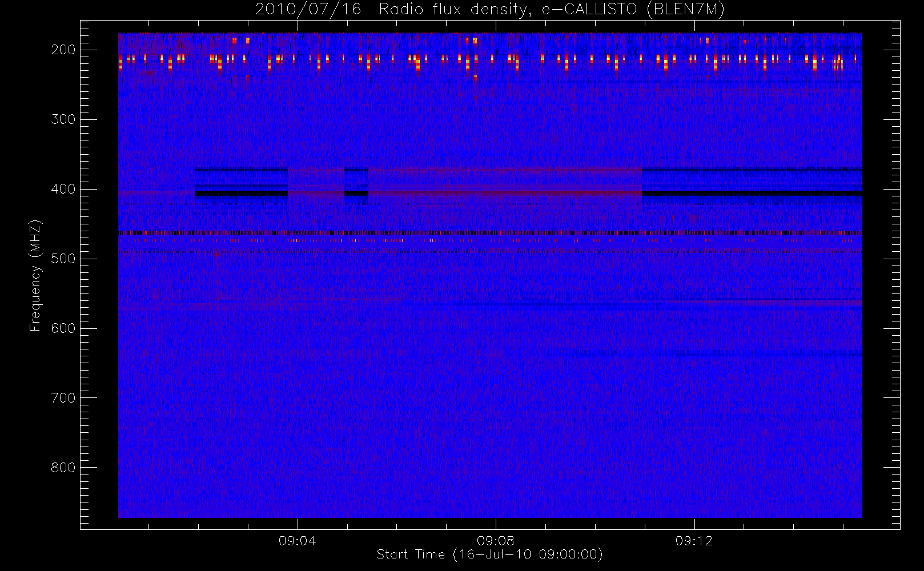Click the 600 frequency tick label
924x571 pixels.
point(63,328)
